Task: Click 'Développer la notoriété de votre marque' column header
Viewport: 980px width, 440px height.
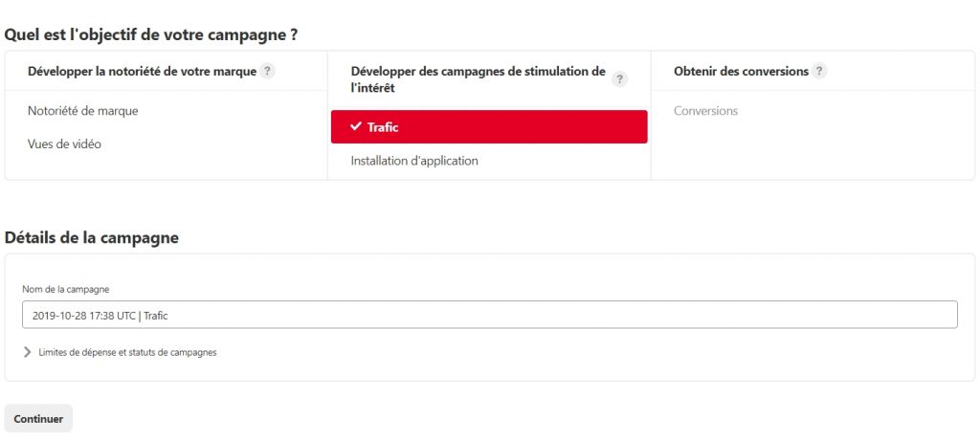Action: click(142, 72)
